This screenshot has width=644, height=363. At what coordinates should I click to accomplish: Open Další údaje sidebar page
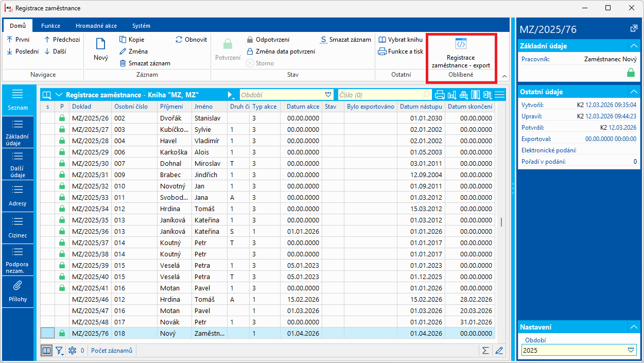pyautogui.click(x=18, y=164)
